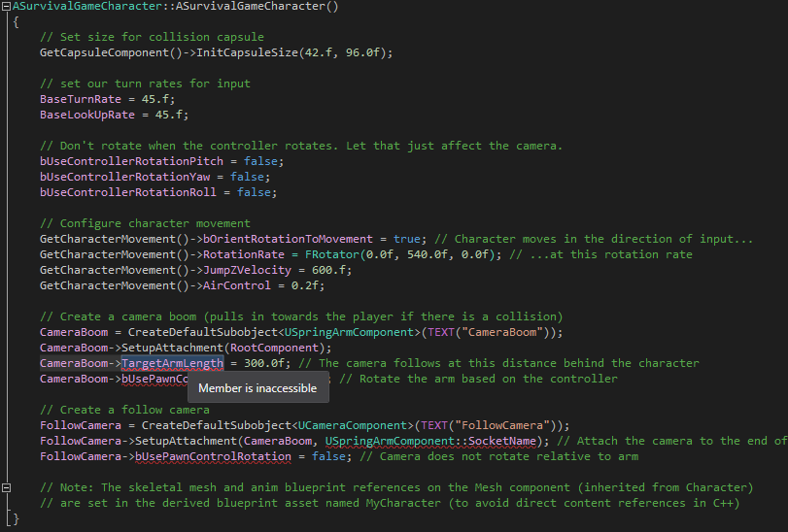
Task: Click the true keyword value
Action: coord(407,240)
